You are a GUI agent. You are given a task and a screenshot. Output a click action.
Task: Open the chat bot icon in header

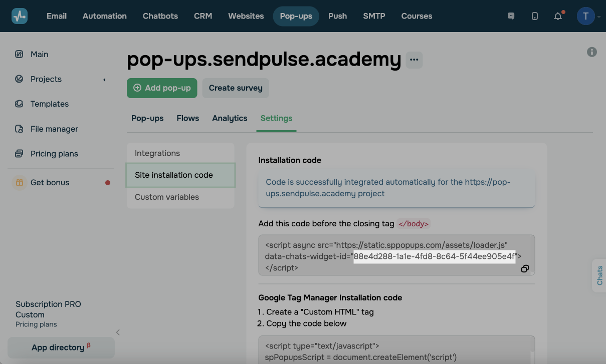511,16
